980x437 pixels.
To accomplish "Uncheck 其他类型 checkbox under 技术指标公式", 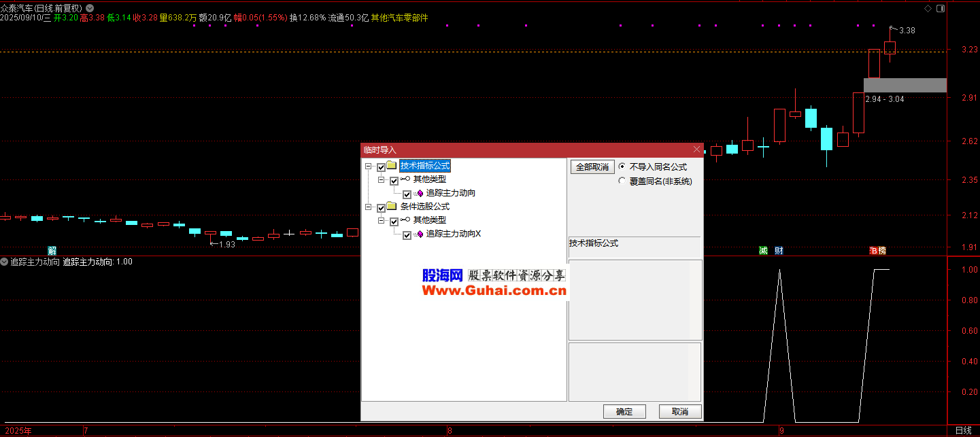I will (x=394, y=181).
